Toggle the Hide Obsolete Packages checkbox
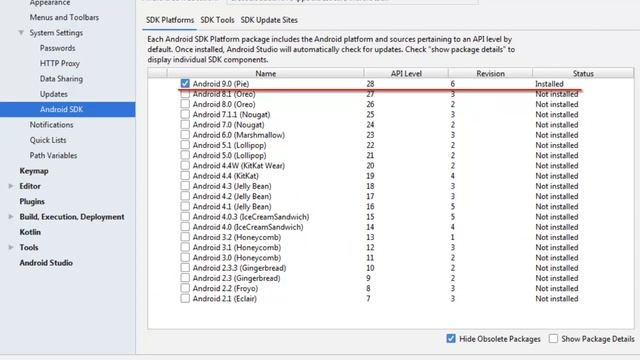640x360 pixels. [x=451, y=338]
